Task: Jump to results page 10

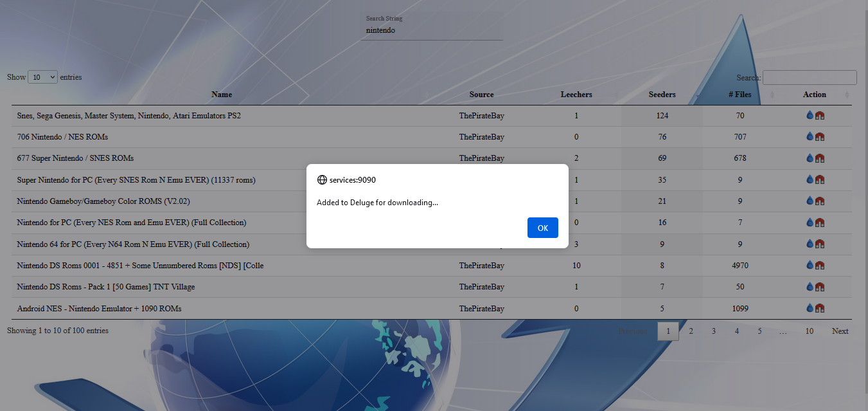Action: (x=810, y=331)
